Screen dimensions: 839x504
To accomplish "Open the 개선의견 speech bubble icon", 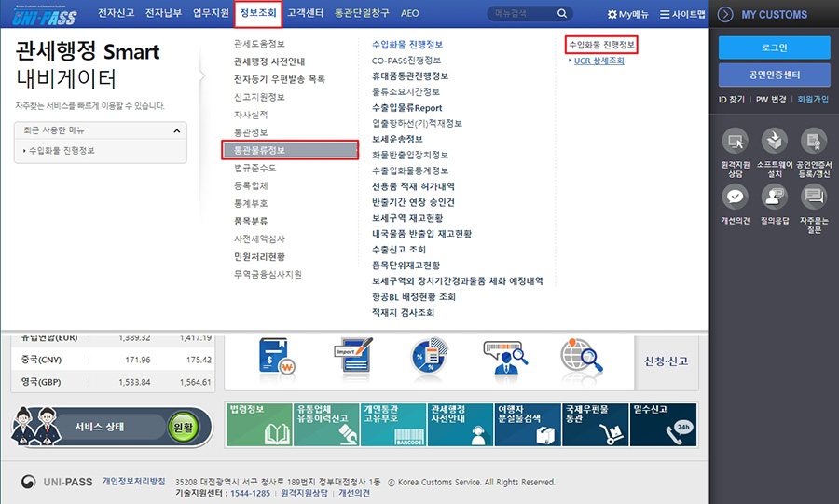I will [x=736, y=197].
